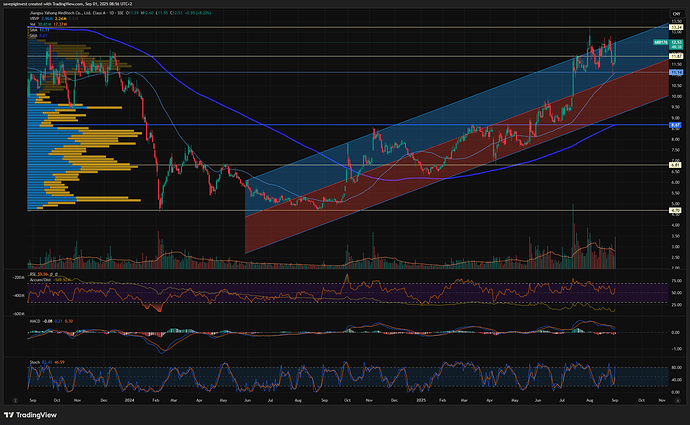Click the 4.70 price level label
The width and height of the screenshot is (690, 425).
coord(676,210)
